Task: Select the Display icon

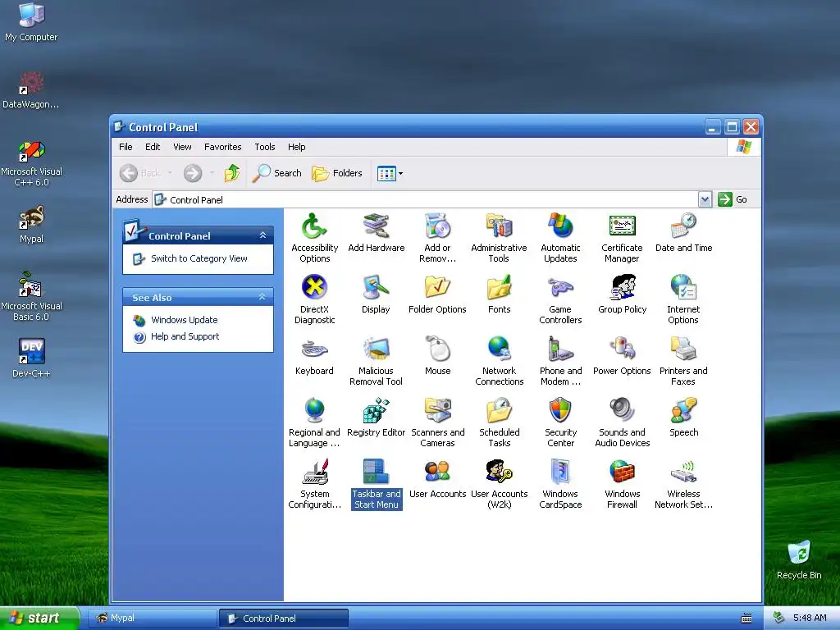Action: click(x=376, y=288)
